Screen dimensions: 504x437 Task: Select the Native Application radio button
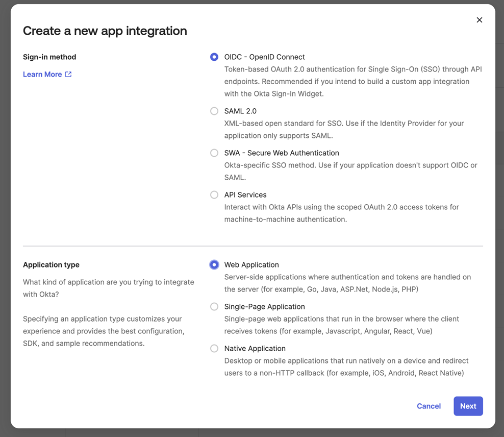click(x=214, y=349)
